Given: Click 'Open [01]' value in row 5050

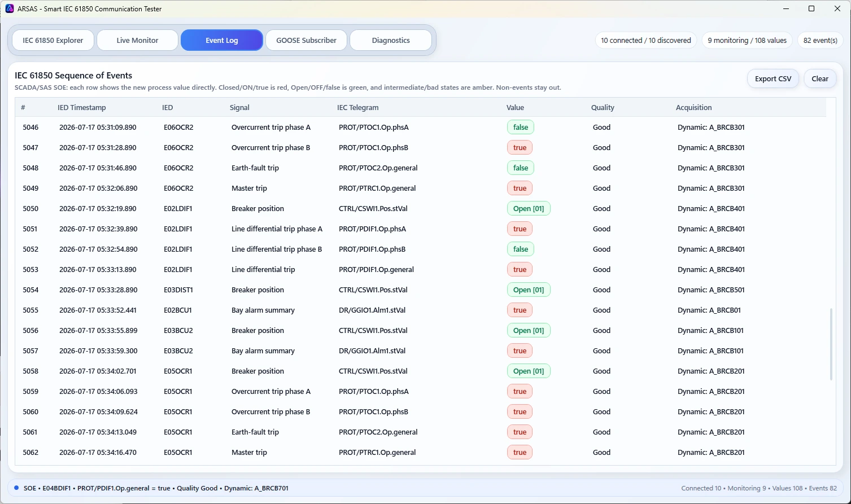Looking at the screenshot, I should tap(529, 208).
